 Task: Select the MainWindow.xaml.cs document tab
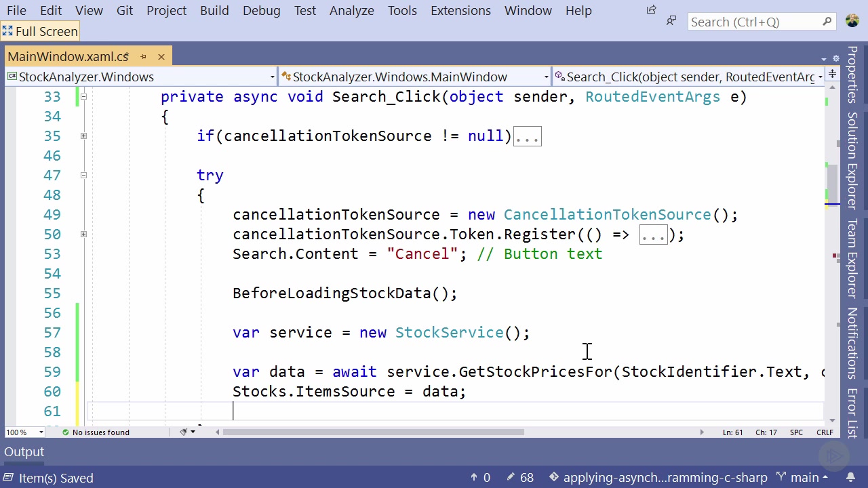pyautogui.click(x=68, y=56)
